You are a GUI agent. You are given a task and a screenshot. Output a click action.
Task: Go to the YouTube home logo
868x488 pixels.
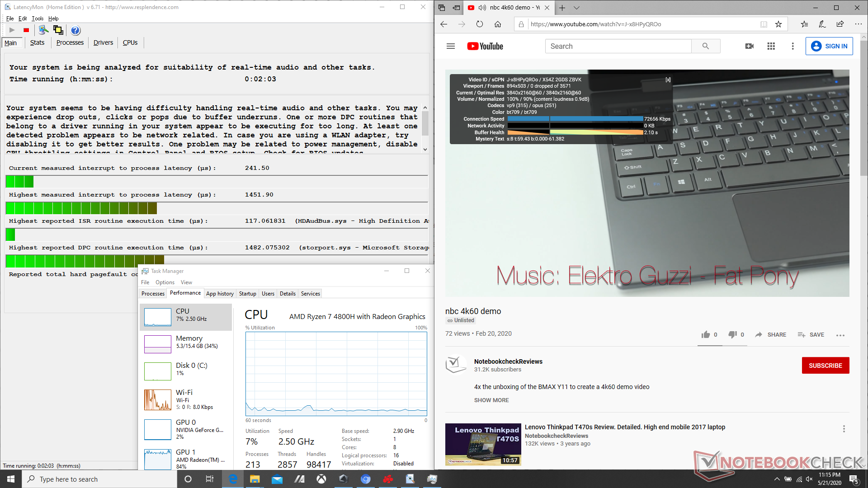485,46
